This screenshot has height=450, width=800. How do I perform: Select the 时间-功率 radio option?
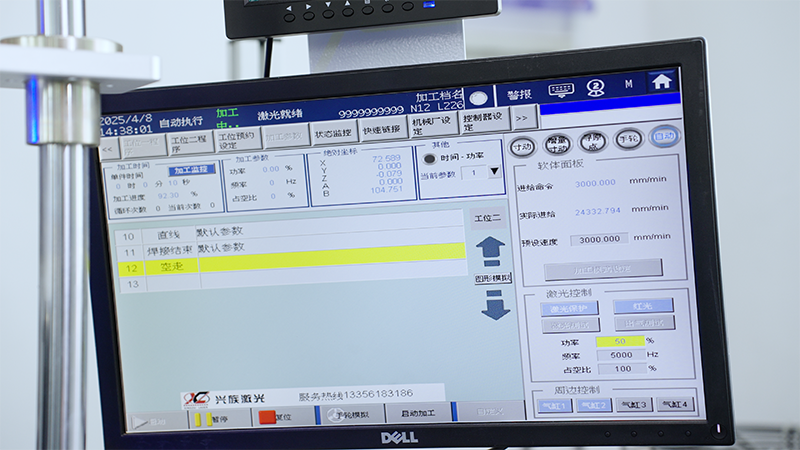click(x=430, y=158)
